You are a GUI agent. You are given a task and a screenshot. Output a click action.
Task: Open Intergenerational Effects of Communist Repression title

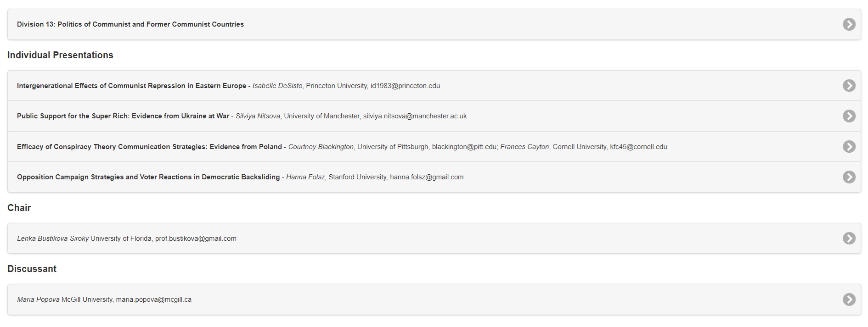tap(131, 86)
